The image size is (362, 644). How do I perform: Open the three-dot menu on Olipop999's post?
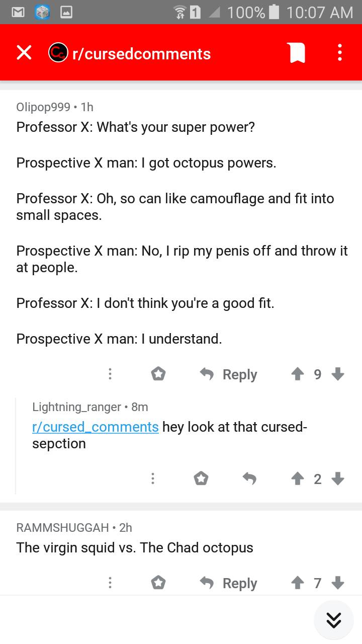pos(110,374)
